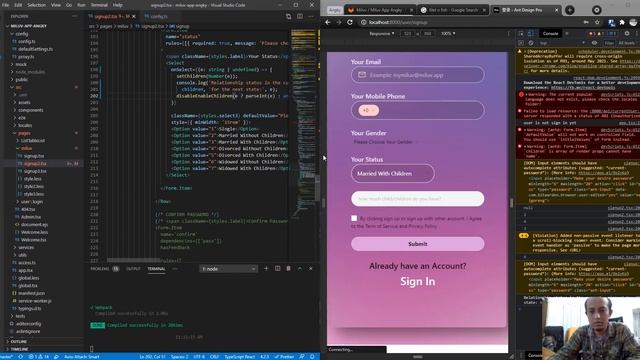
Task: Go back in the browser
Action: tap(328, 22)
